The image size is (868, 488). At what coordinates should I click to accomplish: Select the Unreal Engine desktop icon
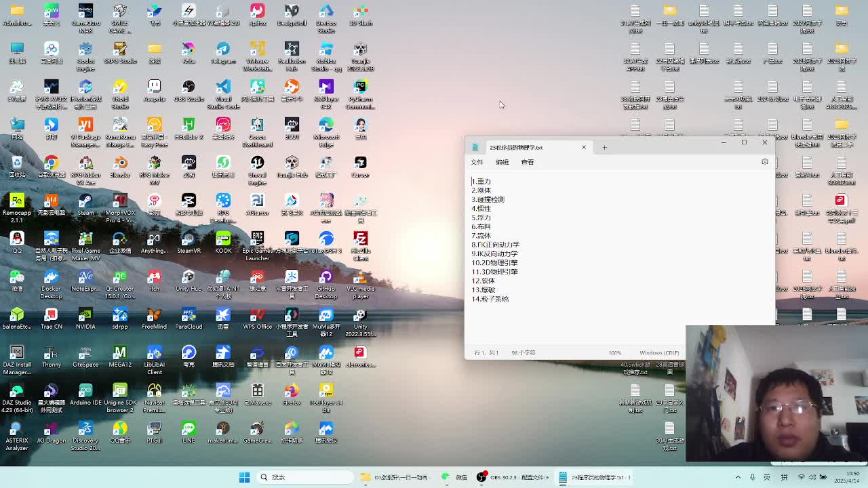[x=258, y=170]
